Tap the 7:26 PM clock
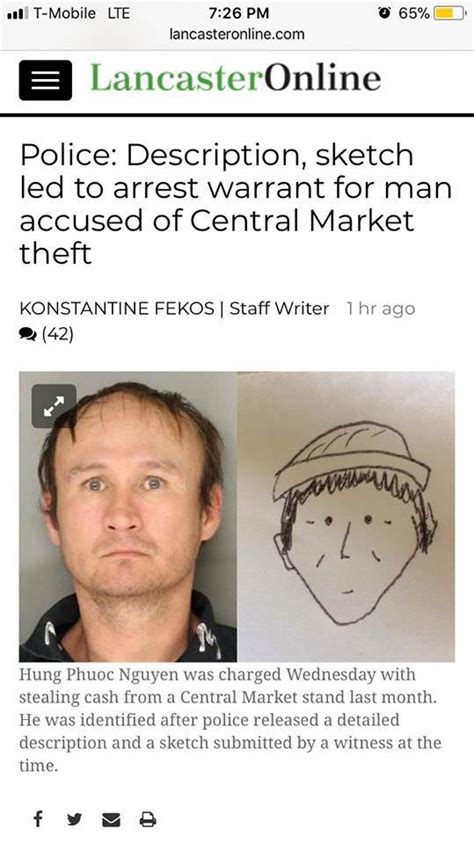Screen dimensions: 474x844 click(237, 13)
